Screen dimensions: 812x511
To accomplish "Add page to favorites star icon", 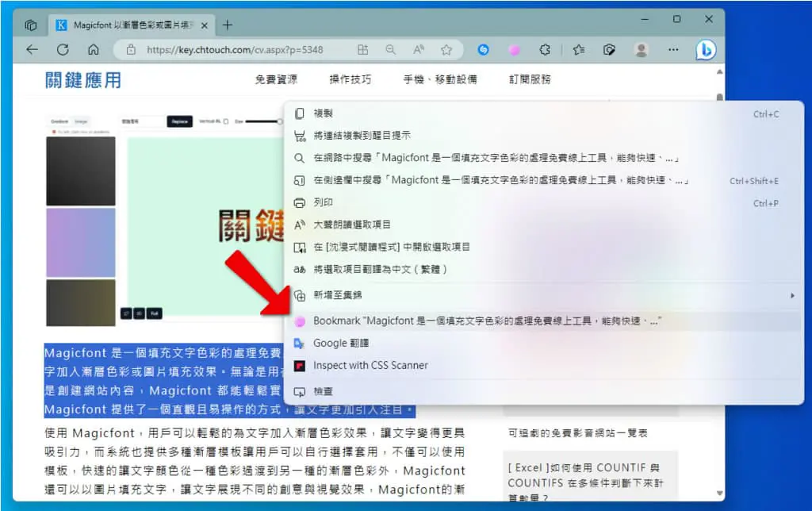I will pos(446,50).
